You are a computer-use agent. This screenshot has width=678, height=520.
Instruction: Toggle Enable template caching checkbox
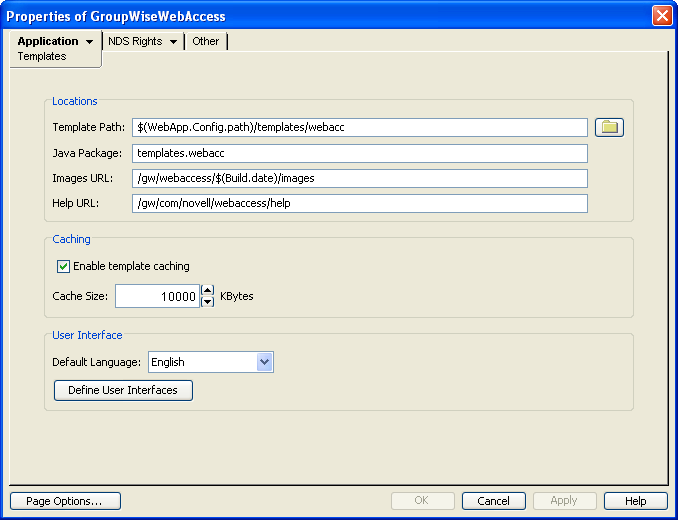click(63, 266)
